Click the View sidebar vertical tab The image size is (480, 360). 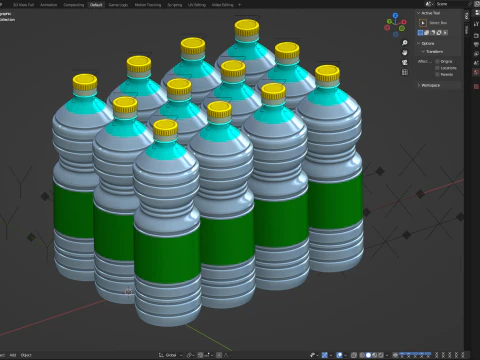[x=466, y=30]
